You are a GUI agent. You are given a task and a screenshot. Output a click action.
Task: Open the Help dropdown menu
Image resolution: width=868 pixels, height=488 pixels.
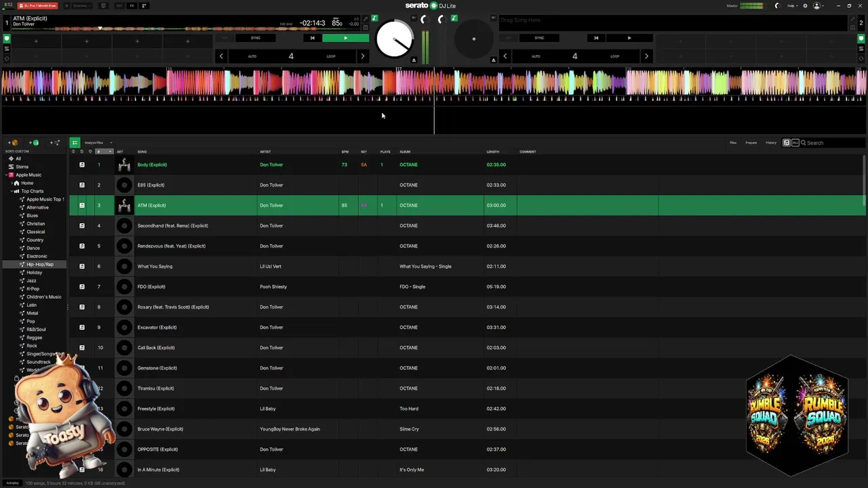(x=793, y=5)
